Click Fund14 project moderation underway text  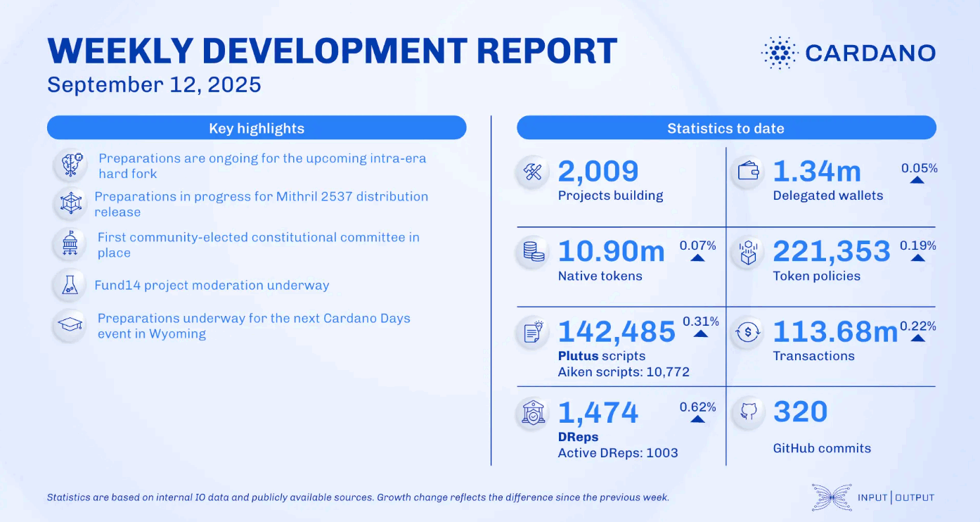click(212, 286)
